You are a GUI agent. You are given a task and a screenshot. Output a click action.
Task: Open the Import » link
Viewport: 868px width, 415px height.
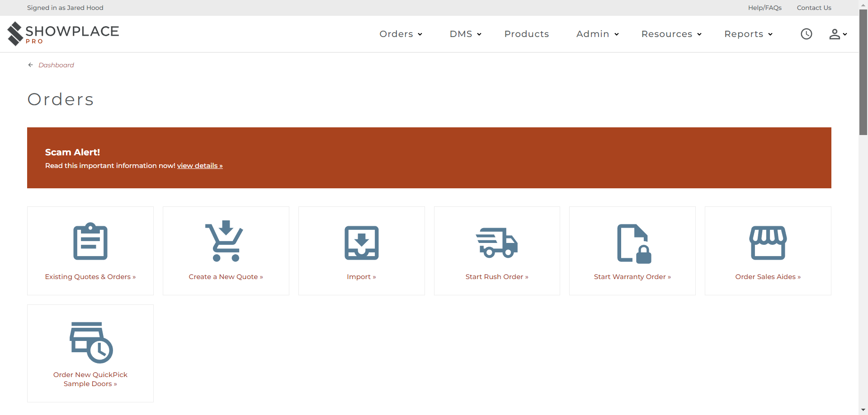point(361,277)
